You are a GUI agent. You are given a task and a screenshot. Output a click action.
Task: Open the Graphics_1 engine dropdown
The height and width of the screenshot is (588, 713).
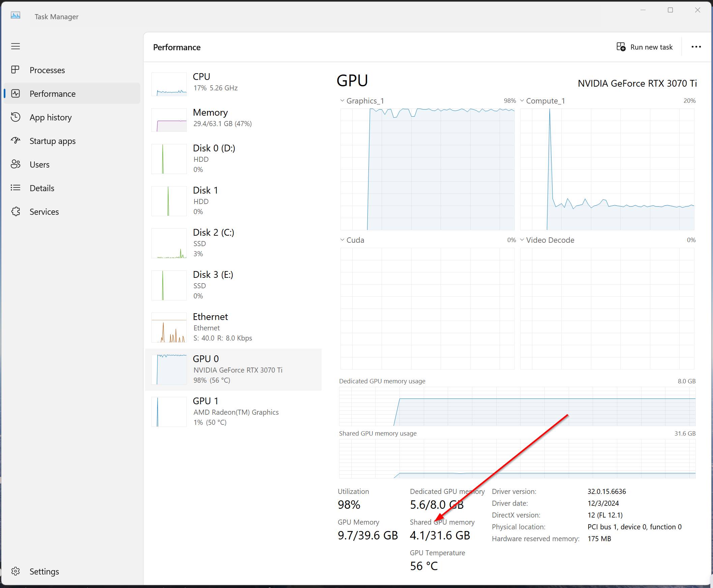pyautogui.click(x=342, y=100)
